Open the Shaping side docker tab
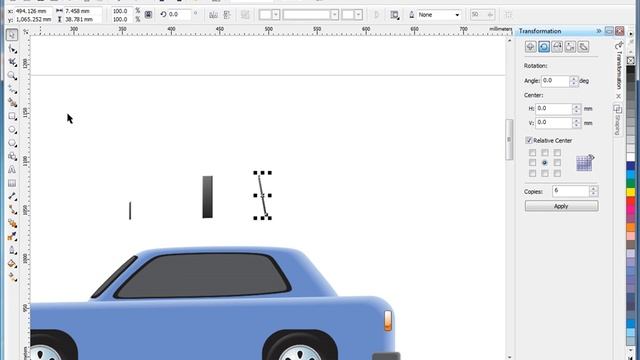The height and width of the screenshot is (360, 640). pos(618,120)
